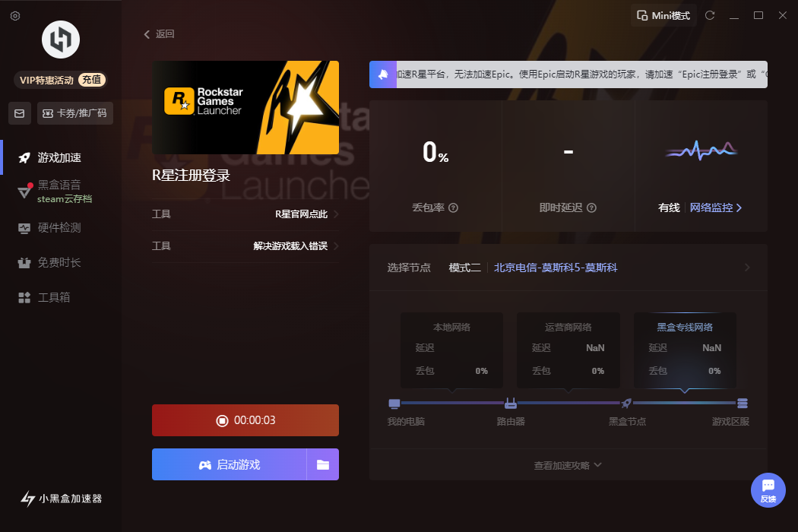798x532 pixels.
Task: Expand 查看加速攻略
Action: [568, 465]
